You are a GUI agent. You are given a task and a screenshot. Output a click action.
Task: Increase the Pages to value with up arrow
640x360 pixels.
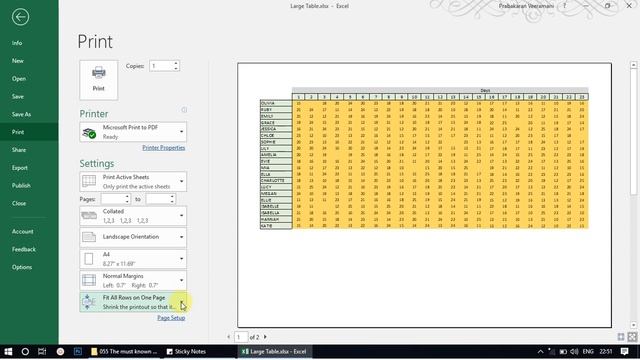tap(172, 197)
